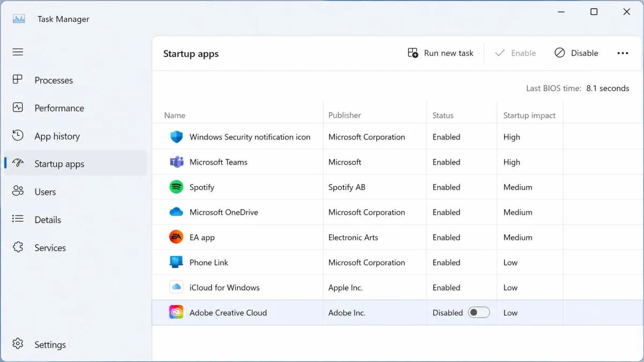This screenshot has width=644, height=362.
Task: Click the Details list icon
Action: (18, 219)
